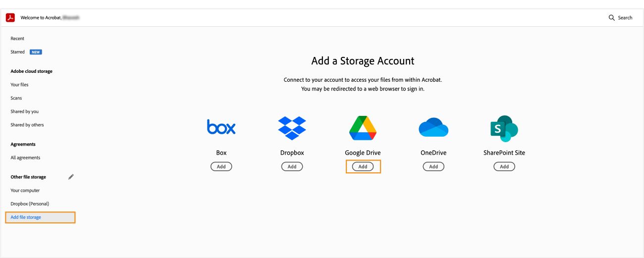Click the 'Connect to your account' description line

tap(363, 80)
